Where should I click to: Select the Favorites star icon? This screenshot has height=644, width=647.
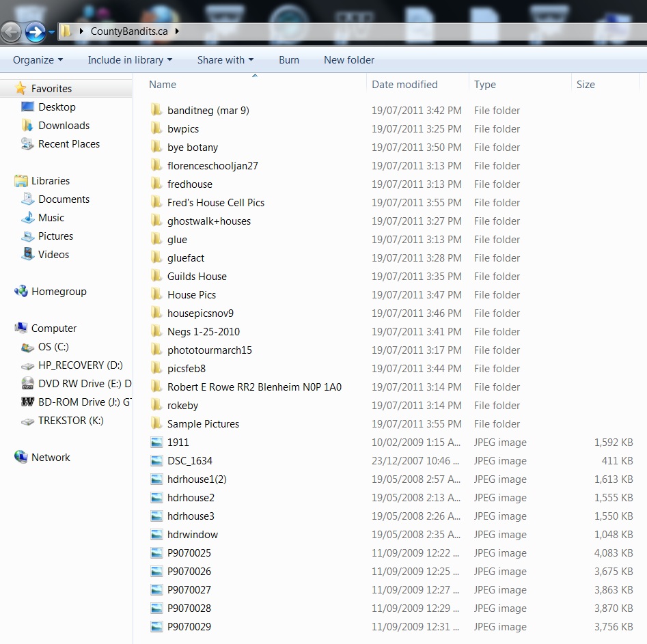21,89
